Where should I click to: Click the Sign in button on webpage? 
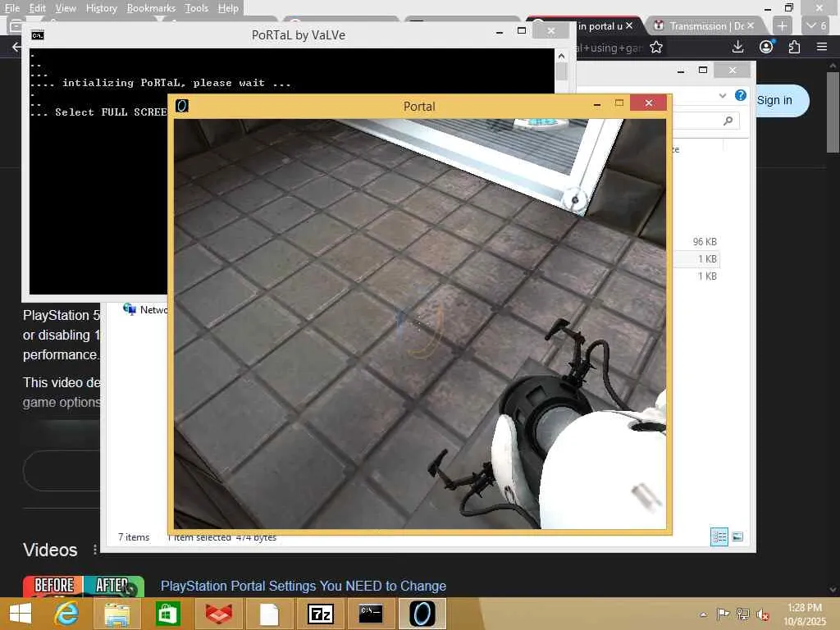pos(774,100)
